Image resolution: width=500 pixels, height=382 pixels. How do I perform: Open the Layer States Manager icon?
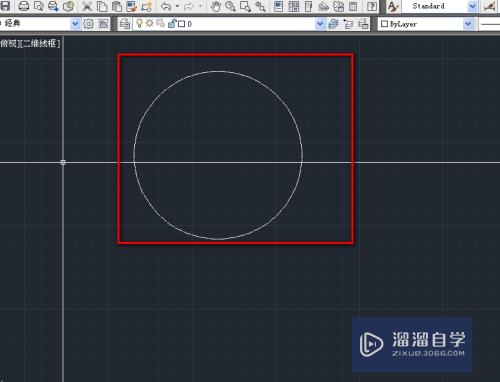pos(363,24)
